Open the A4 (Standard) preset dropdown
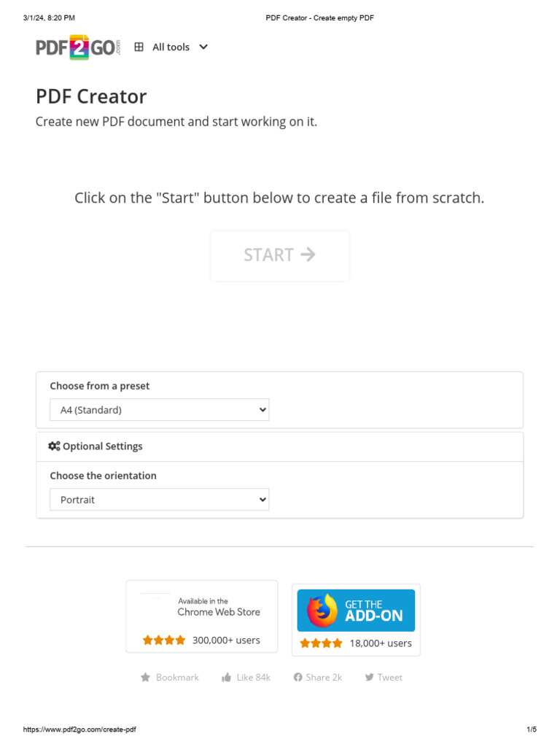Viewport: 560px width, 747px height. tap(159, 410)
